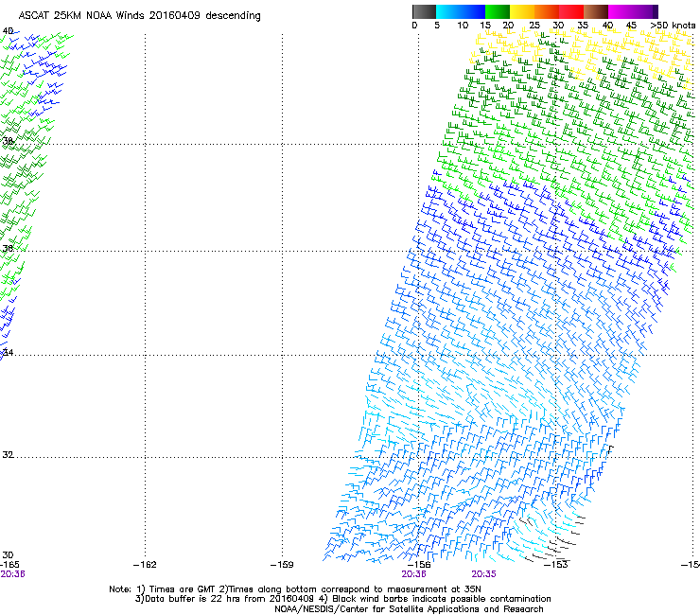This screenshot has width=700, height=615.
Task: Click the latitude label '38'
Action: coord(8,142)
